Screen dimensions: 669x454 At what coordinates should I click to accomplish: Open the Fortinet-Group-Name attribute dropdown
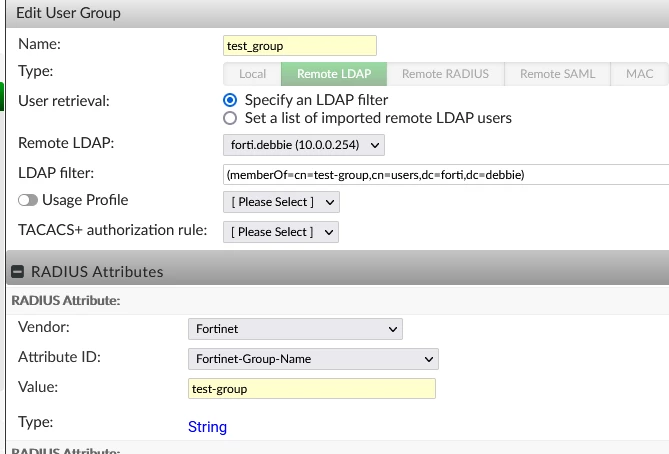click(x=313, y=359)
